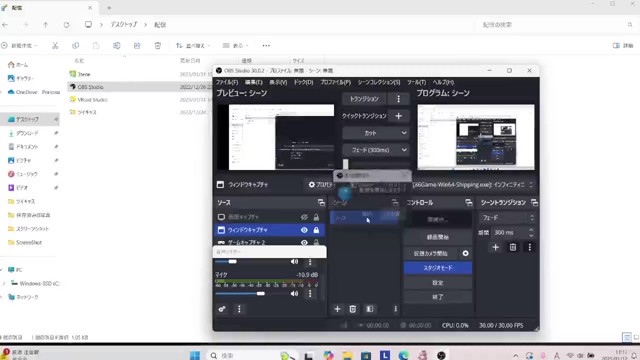
Task: Toggle visibility of ウィンドウキャプチャ source
Action: [x=304, y=230]
